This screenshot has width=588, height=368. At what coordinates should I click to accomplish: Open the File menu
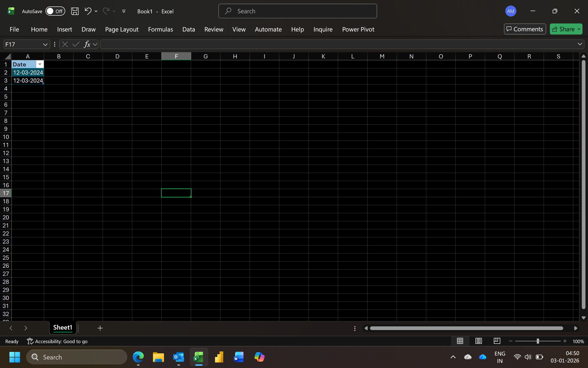click(x=14, y=29)
